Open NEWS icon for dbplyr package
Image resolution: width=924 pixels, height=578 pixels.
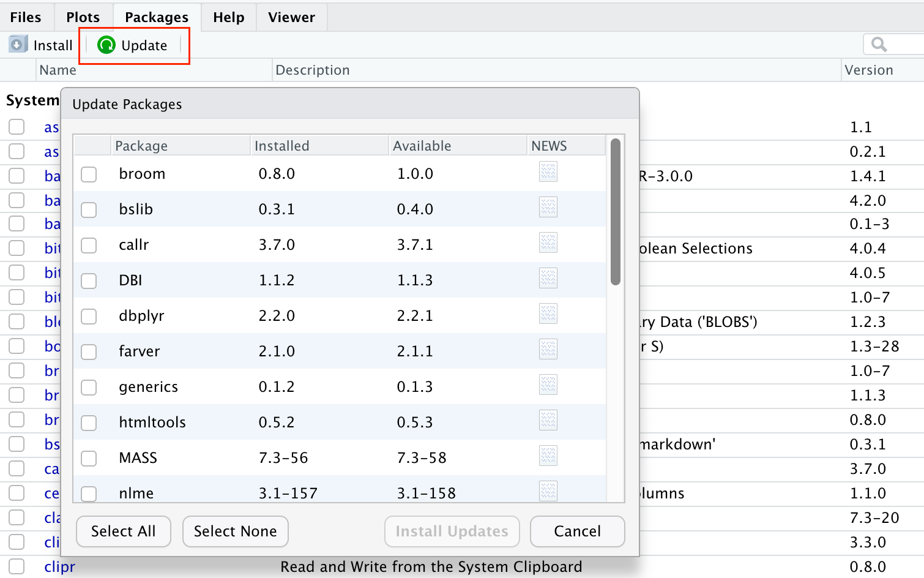548,314
